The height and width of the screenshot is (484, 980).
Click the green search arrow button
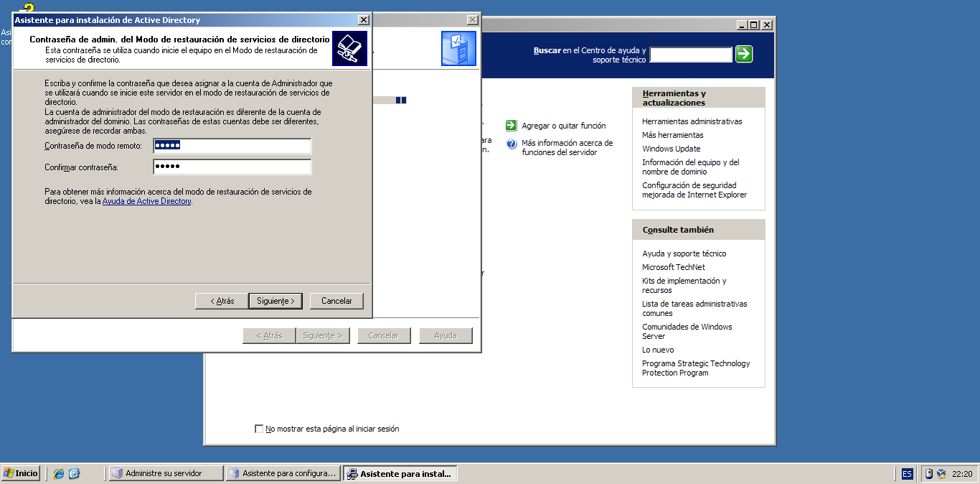[x=744, y=54]
